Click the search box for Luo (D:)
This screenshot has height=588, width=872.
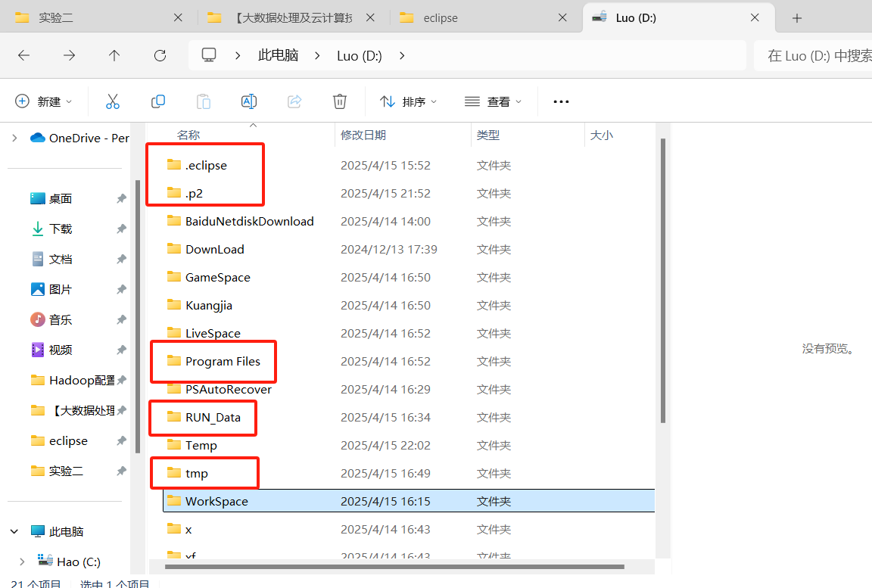tap(813, 55)
